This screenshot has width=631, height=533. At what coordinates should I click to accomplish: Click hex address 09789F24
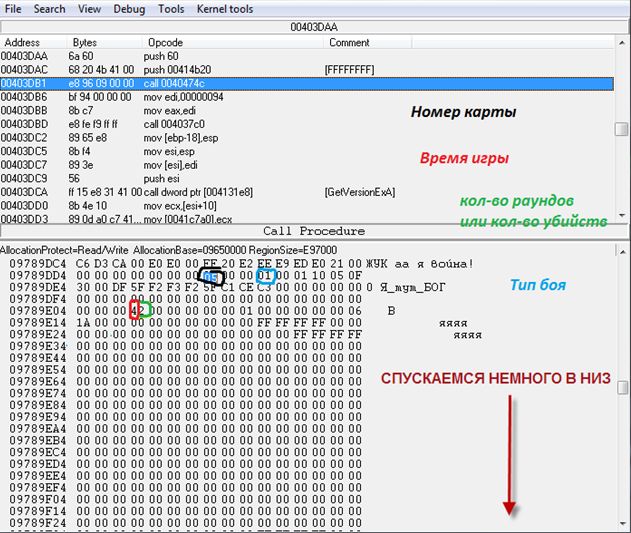pyautogui.click(x=38, y=523)
